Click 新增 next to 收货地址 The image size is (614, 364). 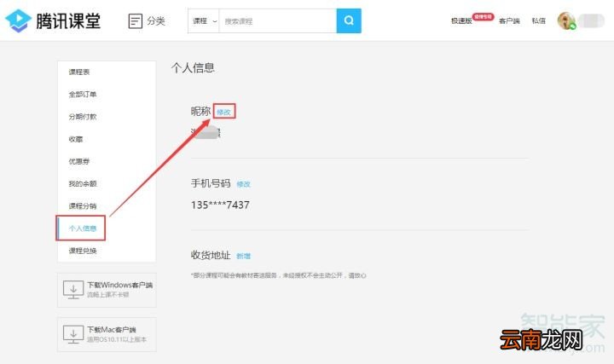tap(243, 256)
